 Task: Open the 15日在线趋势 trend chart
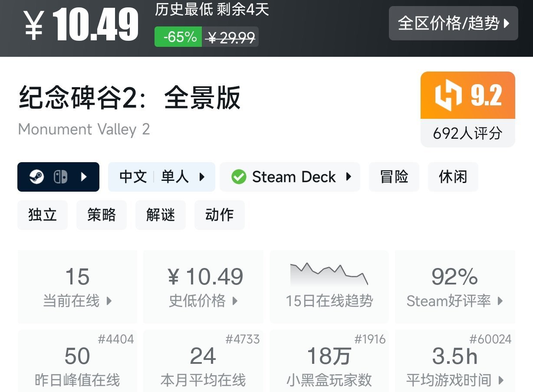click(329, 287)
